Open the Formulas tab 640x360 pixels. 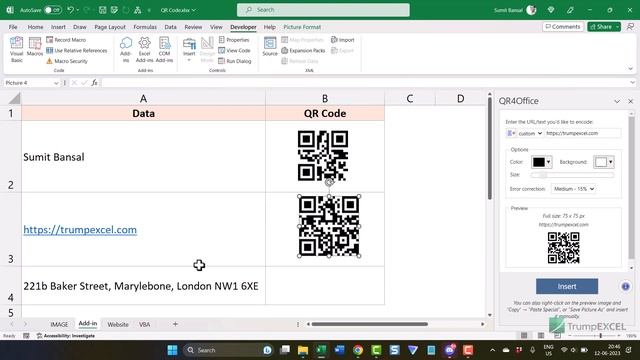click(x=145, y=27)
